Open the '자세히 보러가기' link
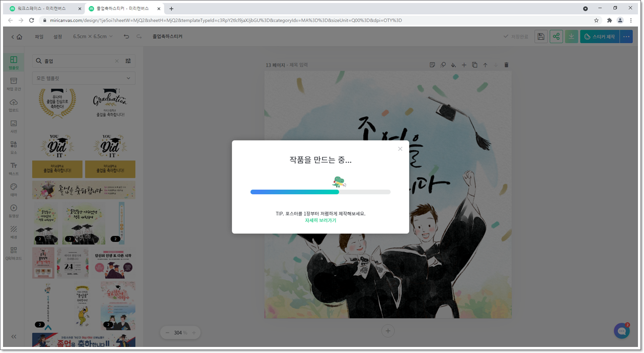Screen dimensions: 644x353 320,220
